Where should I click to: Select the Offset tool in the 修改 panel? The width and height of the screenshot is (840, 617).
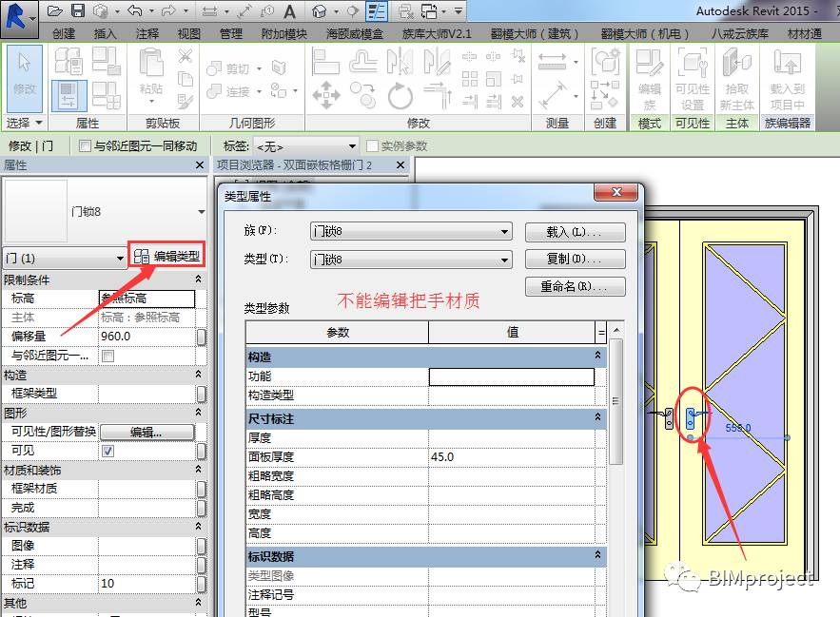363,61
